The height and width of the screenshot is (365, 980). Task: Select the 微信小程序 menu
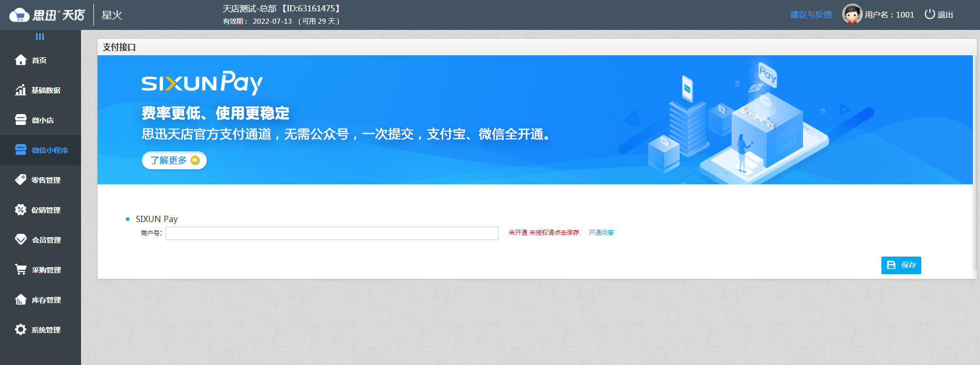pyautogui.click(x=40, y=150)
